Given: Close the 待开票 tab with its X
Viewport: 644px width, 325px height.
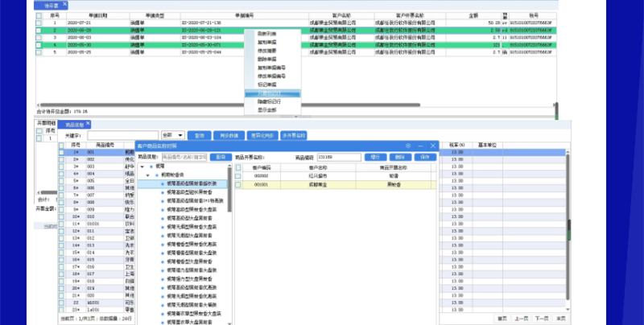Looking at the screenshot, I should pos(64,4).
